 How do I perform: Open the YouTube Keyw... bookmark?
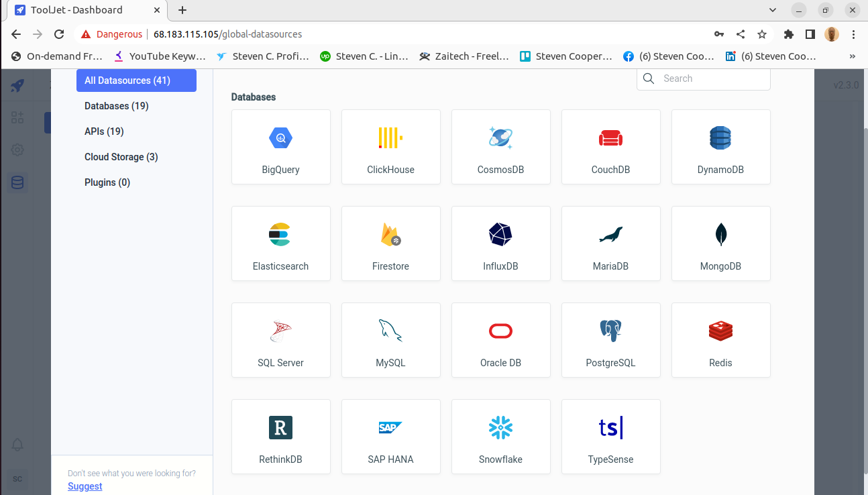pos(160,56)
